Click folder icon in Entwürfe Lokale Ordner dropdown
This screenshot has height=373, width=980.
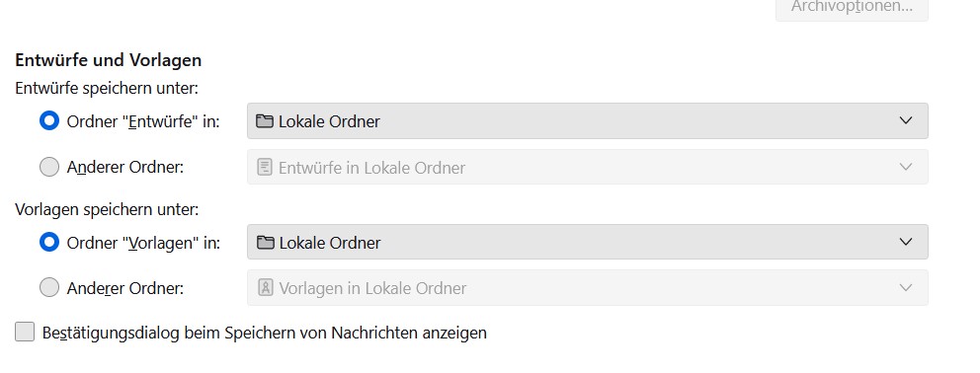(x=265, y=121)
